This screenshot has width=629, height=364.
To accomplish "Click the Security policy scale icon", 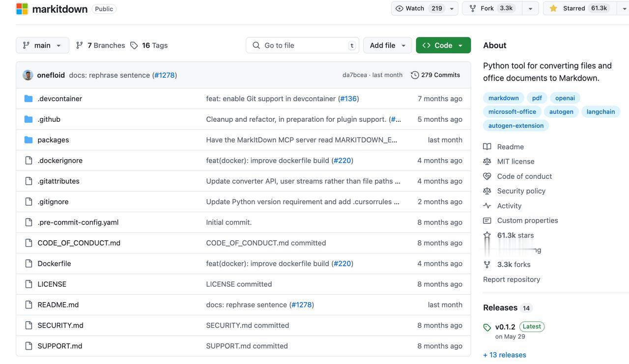I will 487,191.
